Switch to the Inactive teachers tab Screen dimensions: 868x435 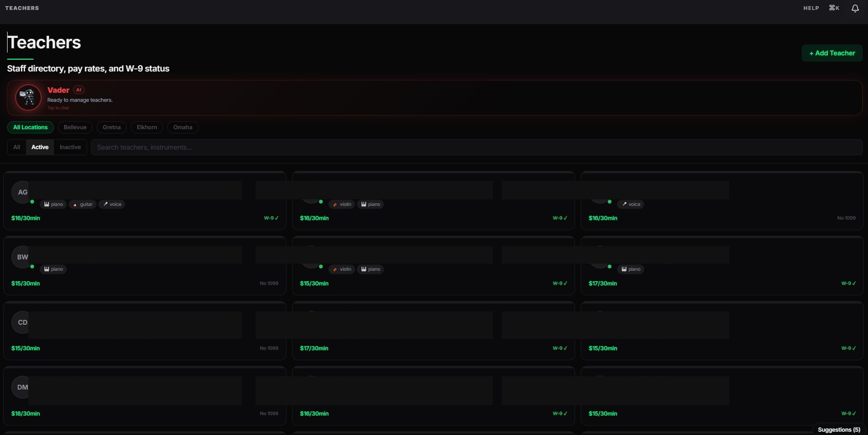pyautogui.click(x=70, y=147)
